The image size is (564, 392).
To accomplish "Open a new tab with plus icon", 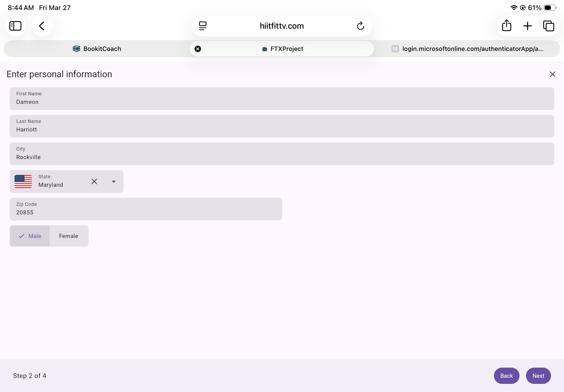I will click(x=527, y=26).
